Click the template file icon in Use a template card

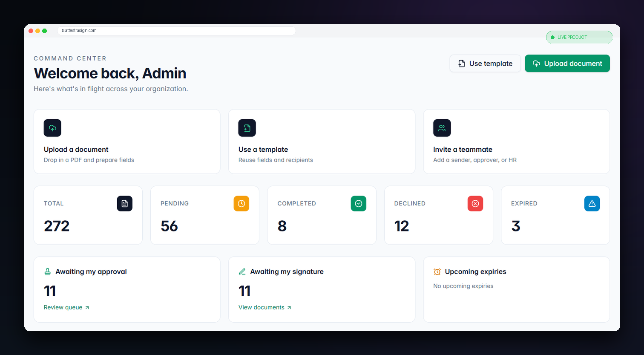[x=247, y=128]
